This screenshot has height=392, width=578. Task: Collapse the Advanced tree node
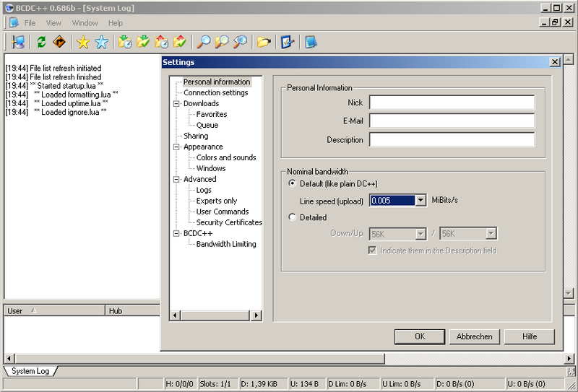click(x=176, y=179)
